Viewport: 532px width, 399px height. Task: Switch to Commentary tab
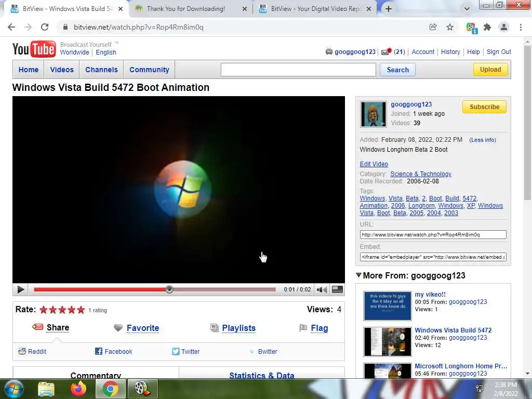point(96,375)
